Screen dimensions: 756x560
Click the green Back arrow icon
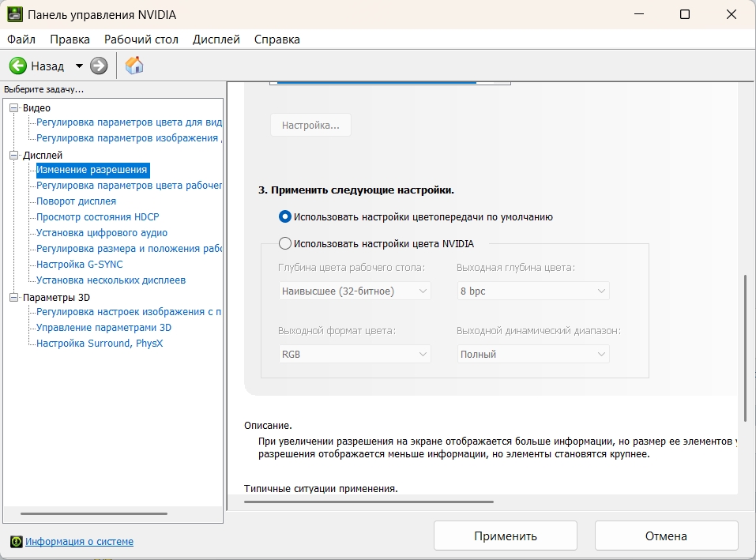pyautogui.click(x=18, y=66)
